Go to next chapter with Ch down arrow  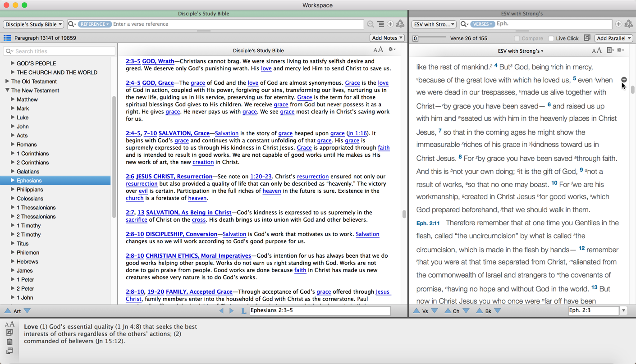click(466, 311)
